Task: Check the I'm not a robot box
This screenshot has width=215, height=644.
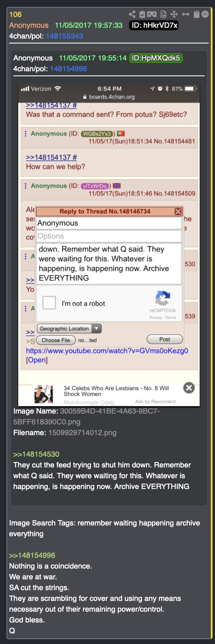Action: (50, 303)
